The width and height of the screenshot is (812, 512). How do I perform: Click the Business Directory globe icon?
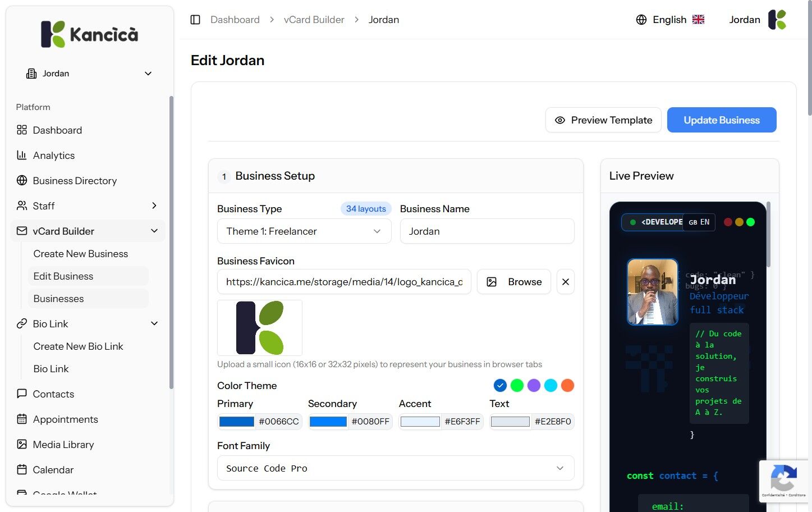(22, 181)
